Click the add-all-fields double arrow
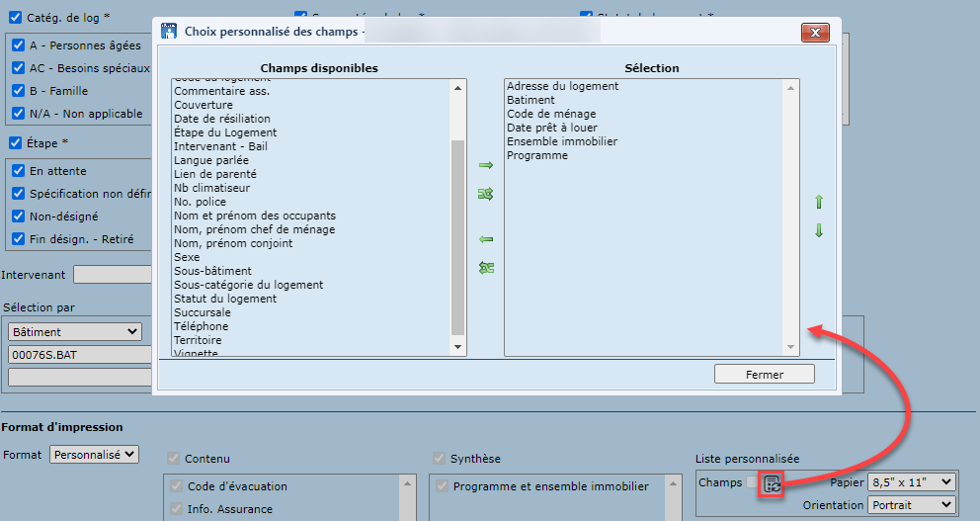The height and width of the screenshot is (521, 980). (x=485, y=194)
